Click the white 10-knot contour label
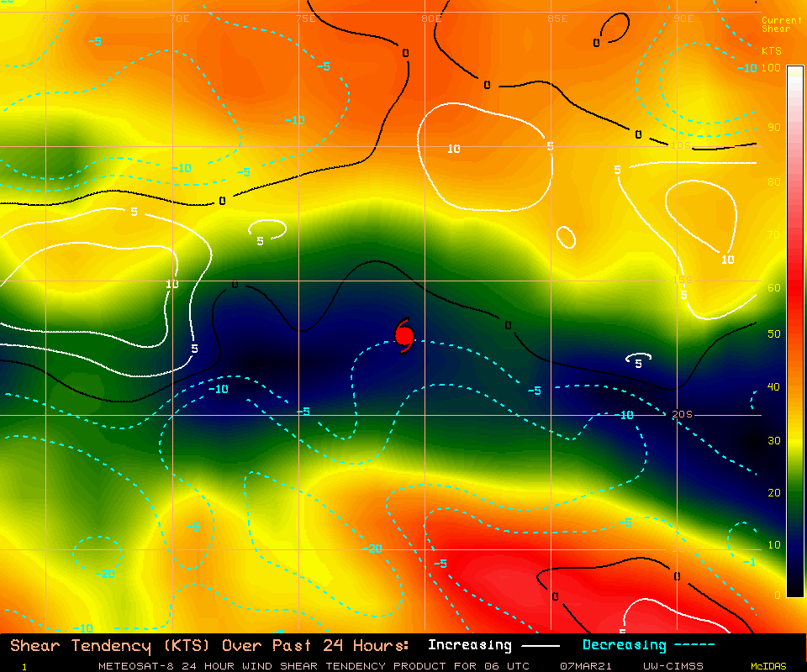Image resolution: width=807 pixels, height=672 pixels. tap(452, 150)
